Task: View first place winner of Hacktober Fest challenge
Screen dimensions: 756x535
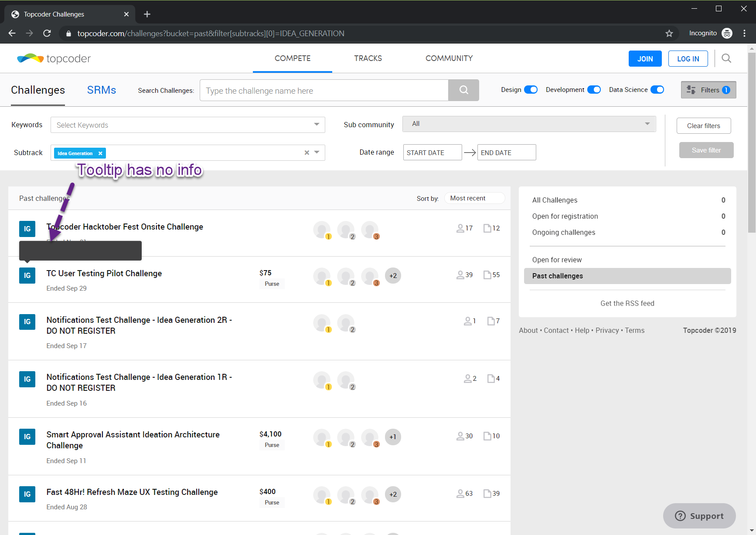Action: tap(322, 230)
